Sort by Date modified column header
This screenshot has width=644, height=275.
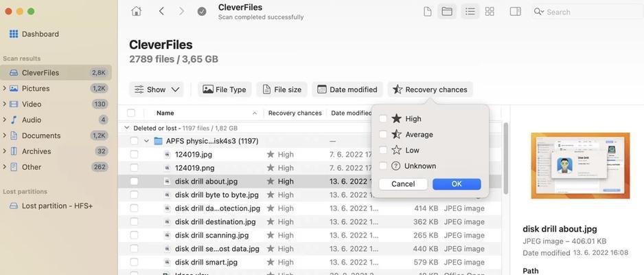coord(351,113)
